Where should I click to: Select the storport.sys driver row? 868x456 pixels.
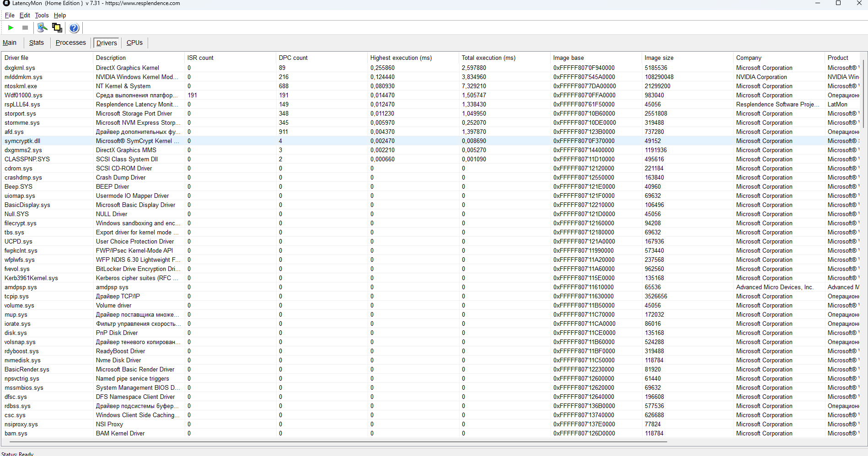pos(430,113)
